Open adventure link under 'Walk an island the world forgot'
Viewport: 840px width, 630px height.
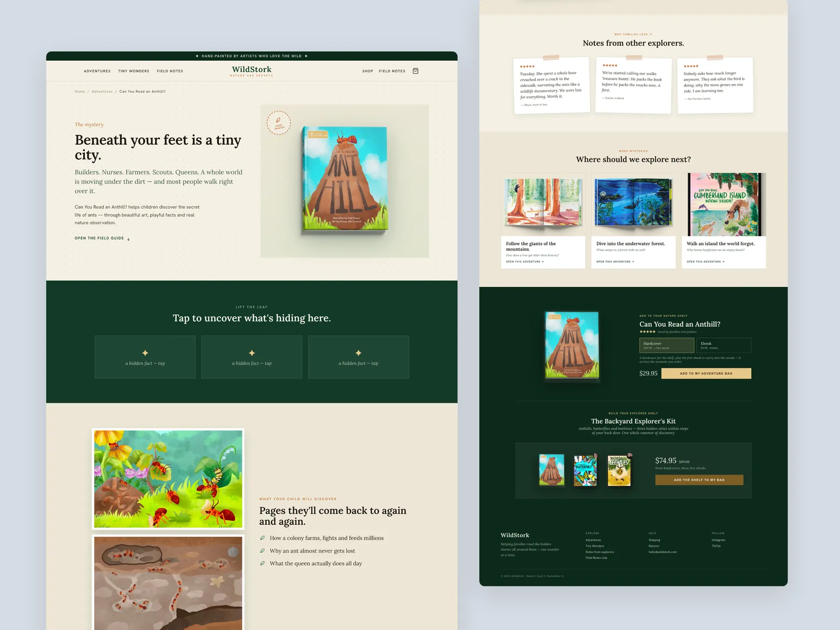click(x=706, y=262)
